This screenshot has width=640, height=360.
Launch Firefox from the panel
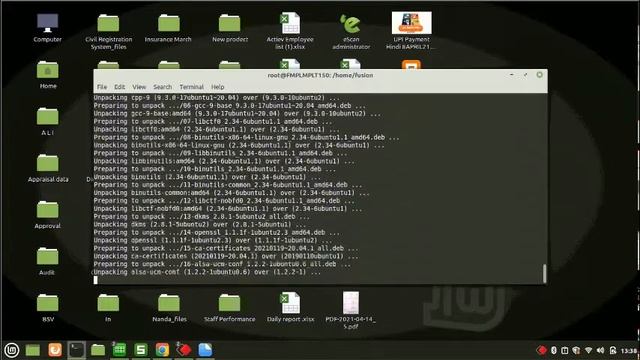55,350
